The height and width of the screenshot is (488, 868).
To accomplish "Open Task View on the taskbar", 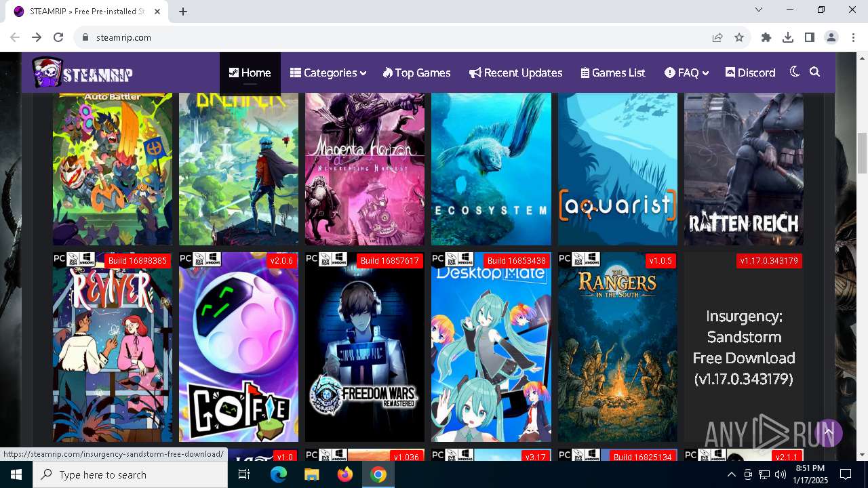I will tap(244, 474).
